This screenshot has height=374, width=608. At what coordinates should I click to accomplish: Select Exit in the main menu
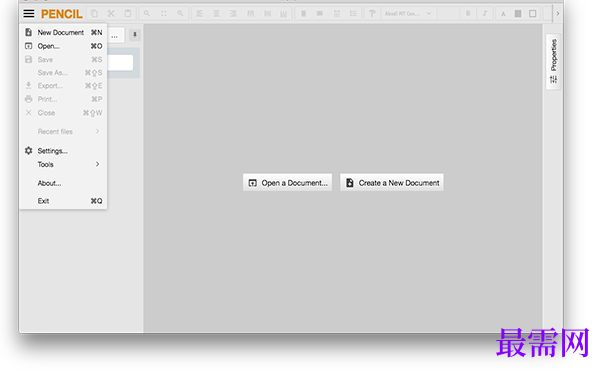[x=63, y=201]
